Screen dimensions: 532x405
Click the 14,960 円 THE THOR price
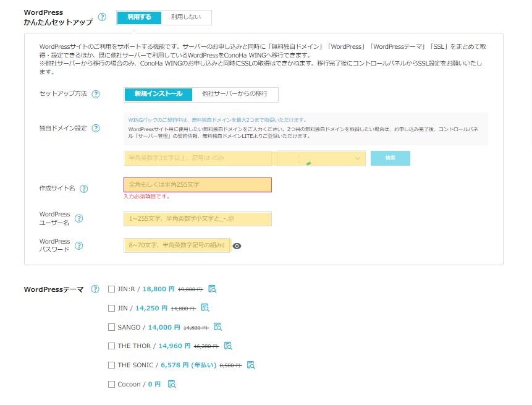174,346
